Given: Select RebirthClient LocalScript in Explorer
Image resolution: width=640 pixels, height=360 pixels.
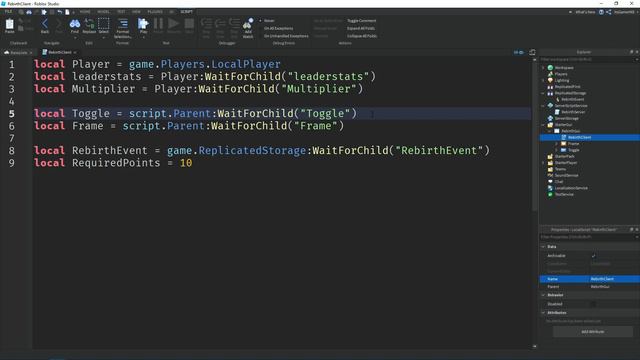Looking at the screenshot, I should tap(579, 137).
